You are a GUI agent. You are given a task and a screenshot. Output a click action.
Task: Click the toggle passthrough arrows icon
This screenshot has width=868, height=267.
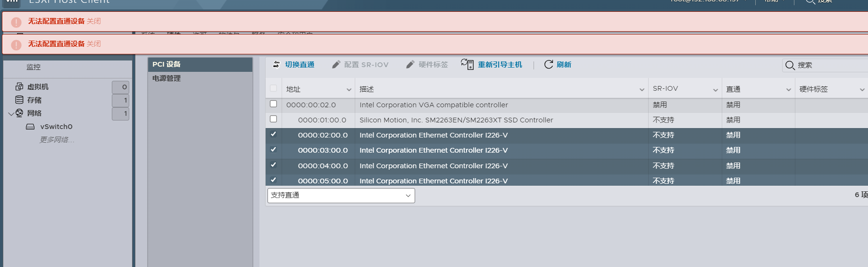pyautogui.click(x=276, y=65)
